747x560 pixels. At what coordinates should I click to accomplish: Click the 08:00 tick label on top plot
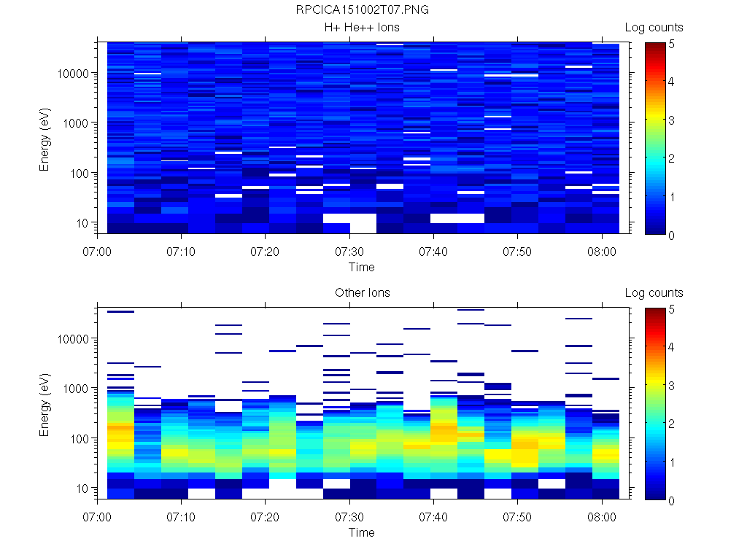tap(602, 252)
